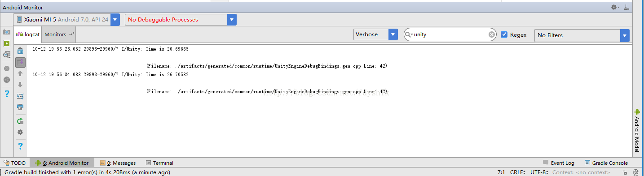644x176 pixels.
Task: Jump up the stack trace arrow
Action: click(x=20, y=73)
